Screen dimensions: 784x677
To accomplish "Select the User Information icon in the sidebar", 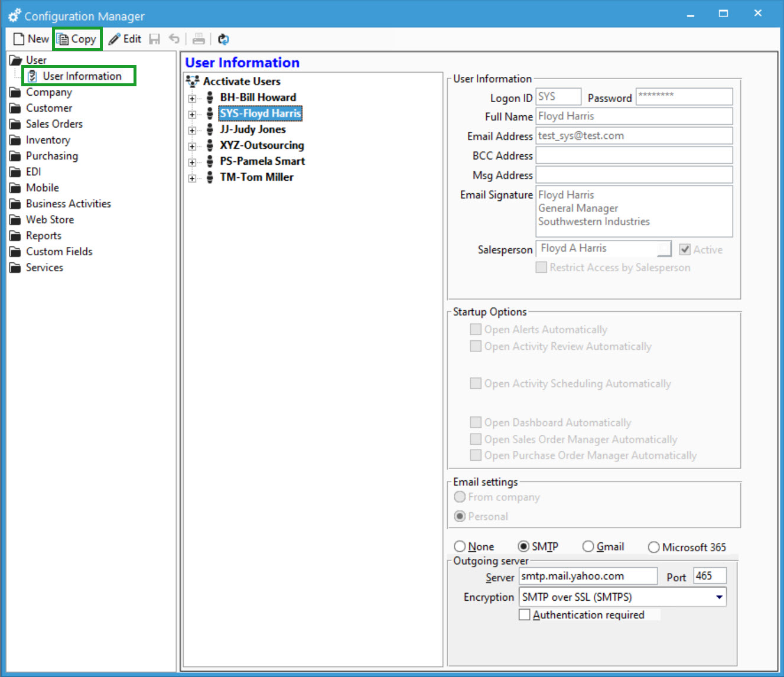I will (32, 76).
